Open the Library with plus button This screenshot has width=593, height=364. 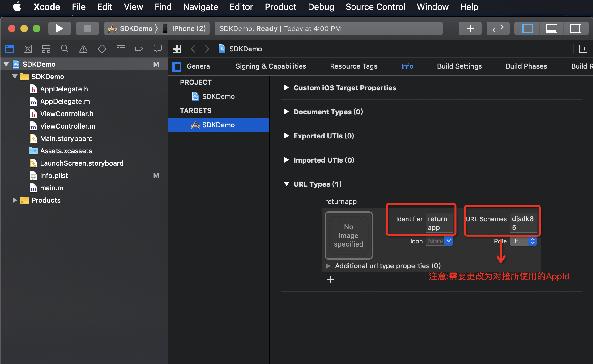coord(470,28)
